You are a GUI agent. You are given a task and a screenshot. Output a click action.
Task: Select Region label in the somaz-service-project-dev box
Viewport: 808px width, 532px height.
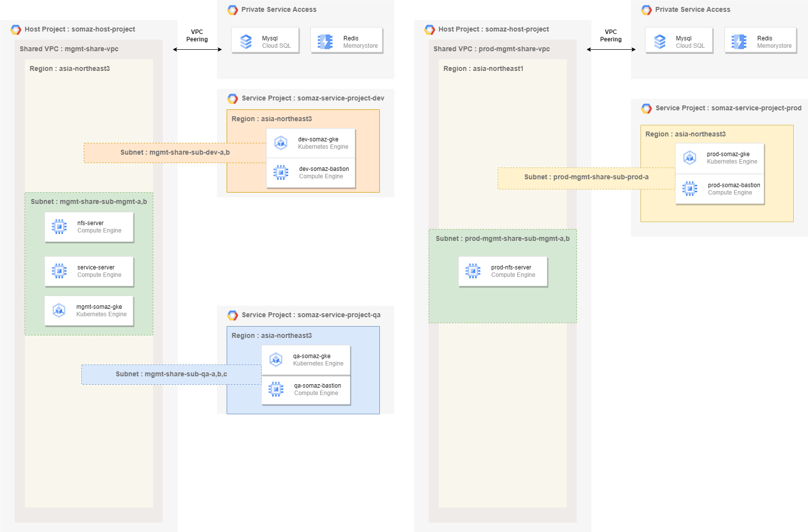271,119
